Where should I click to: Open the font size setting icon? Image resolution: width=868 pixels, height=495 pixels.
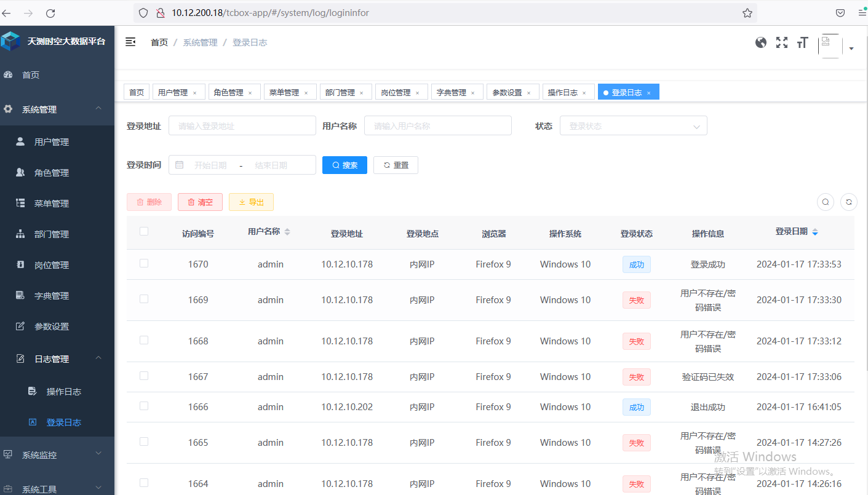(802, 42)
